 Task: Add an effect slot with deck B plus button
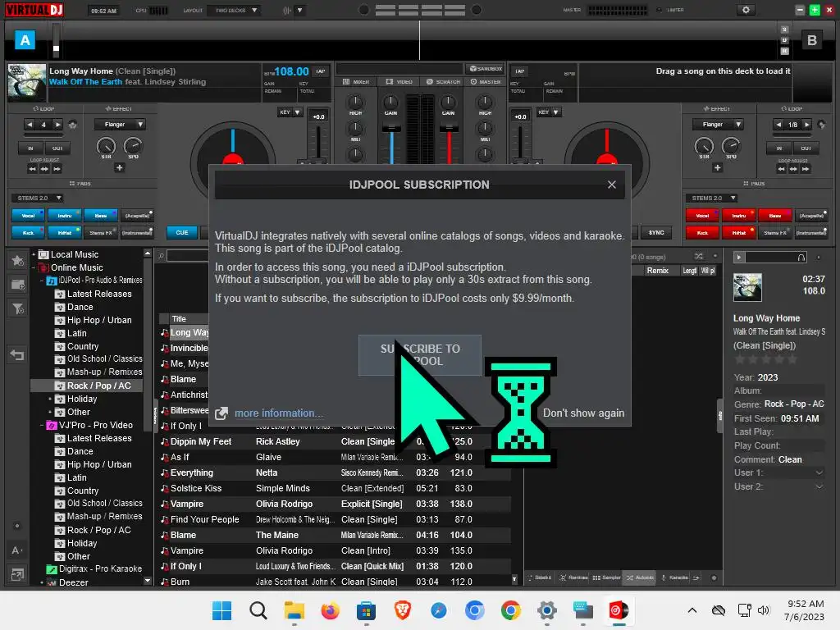click(x=717, y=167)
